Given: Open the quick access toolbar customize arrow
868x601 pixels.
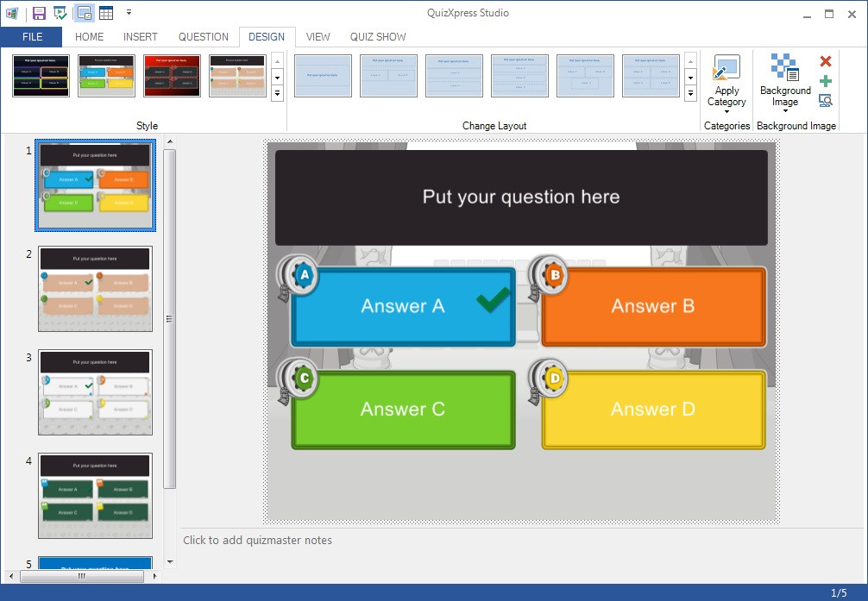Looking at the screenshot, I should 129,12.
